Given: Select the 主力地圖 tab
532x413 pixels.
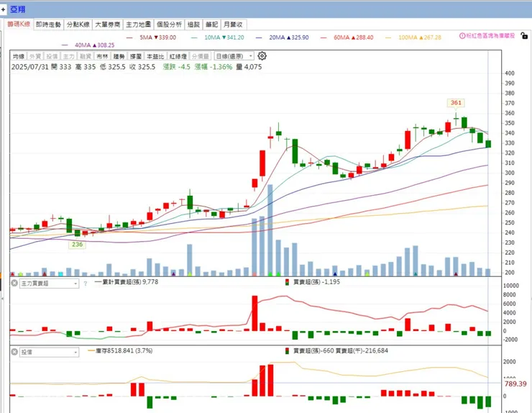Looking at the screenshot, I should pos(139,24).
